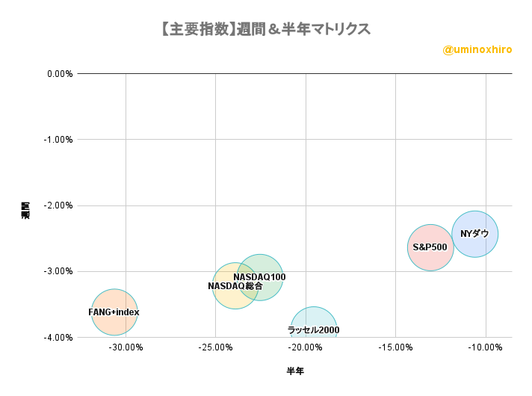Viewport: 532px width, 396px height.
Task: Click the -1.00% y-axis label
Action: (58, 140)
